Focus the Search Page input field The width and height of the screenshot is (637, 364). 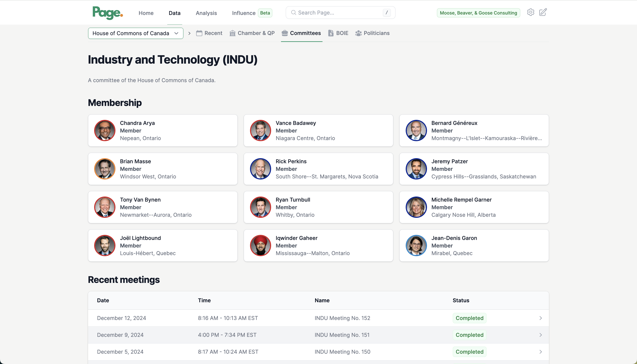point(340,12)
